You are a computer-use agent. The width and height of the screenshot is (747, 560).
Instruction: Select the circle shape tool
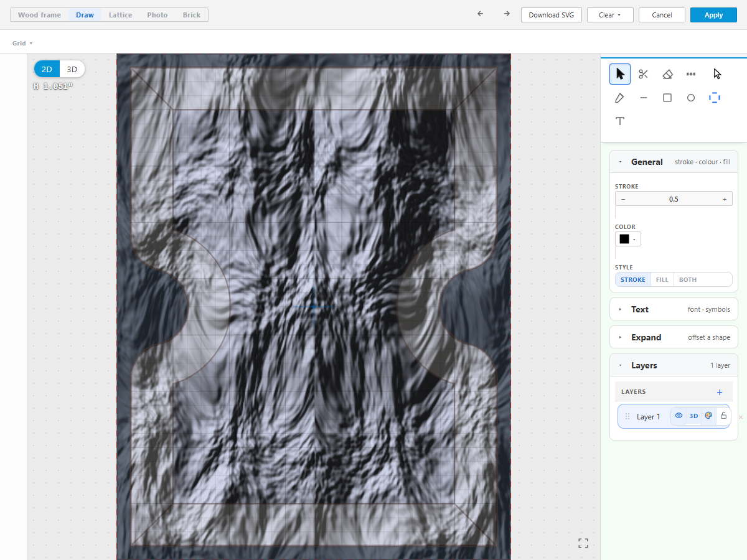pyautogui.click(x=691, y=98)
